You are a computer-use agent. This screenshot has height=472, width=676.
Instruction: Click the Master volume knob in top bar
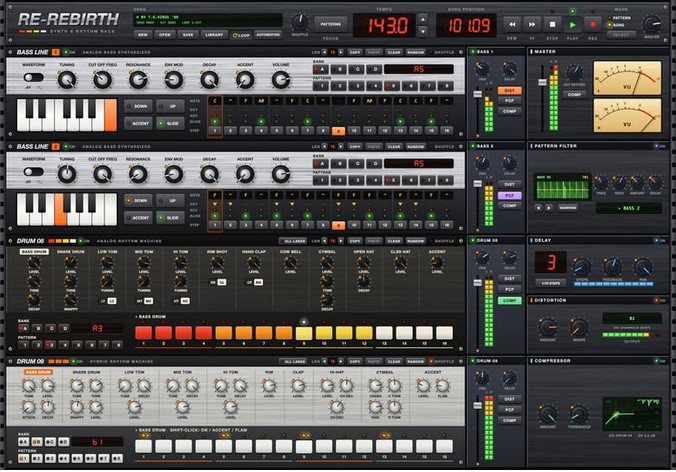(x=651, y=24)
